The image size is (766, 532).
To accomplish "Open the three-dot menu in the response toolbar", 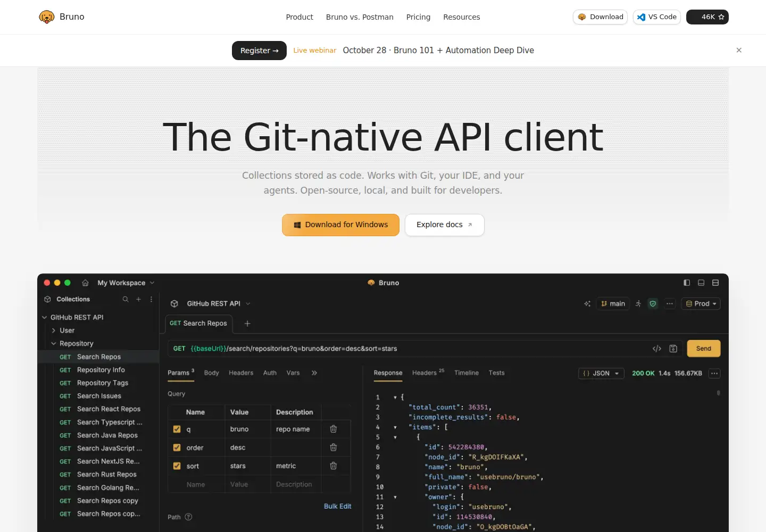I will point(714,373).
